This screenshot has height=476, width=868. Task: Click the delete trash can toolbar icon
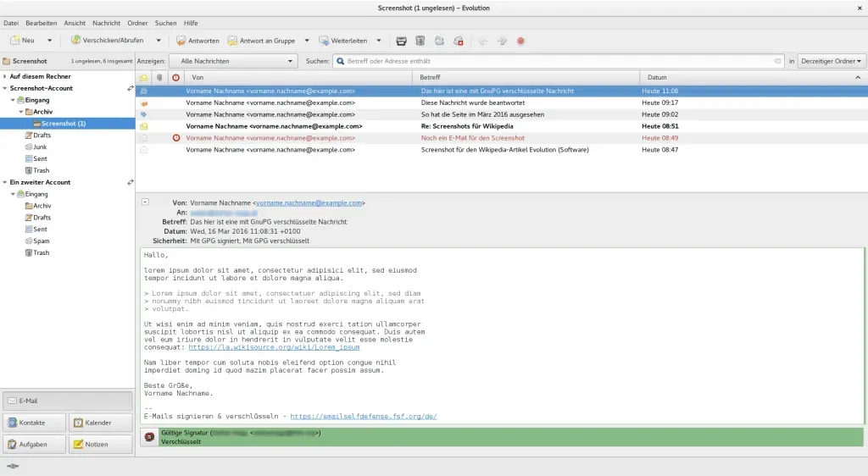[x=420, y=41]
